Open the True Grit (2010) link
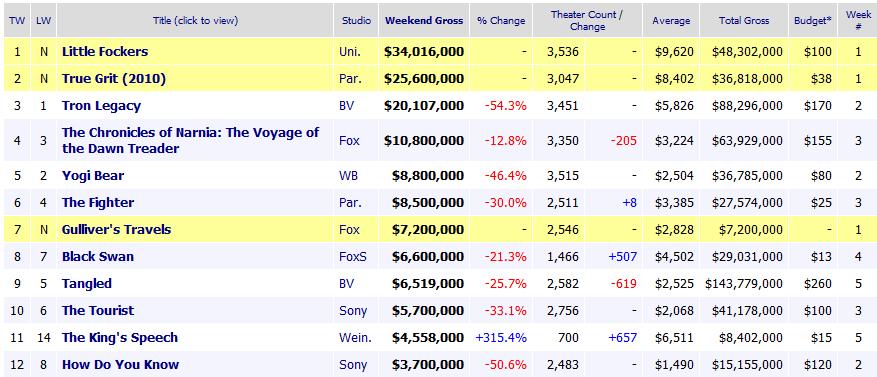Viewport: 877px width, 377px height. [x=114, y=79]
